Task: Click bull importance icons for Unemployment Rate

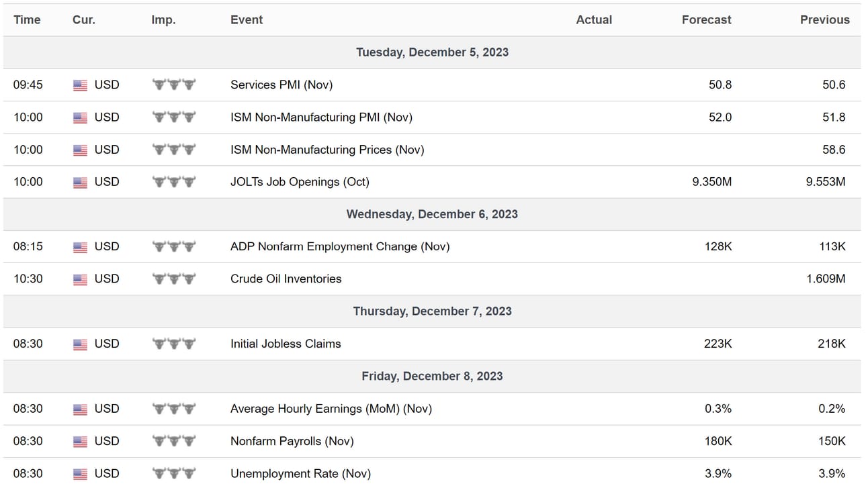Action: tap(174, 474)
